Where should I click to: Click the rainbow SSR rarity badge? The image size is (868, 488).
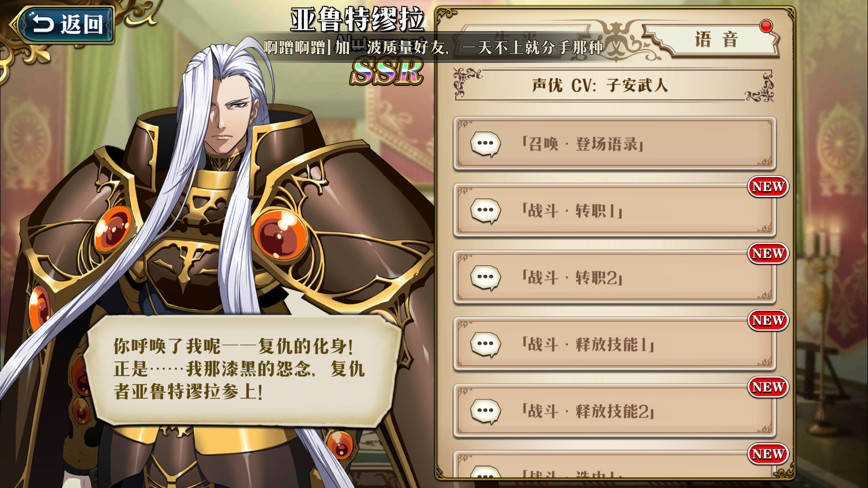tap(387, 72)
